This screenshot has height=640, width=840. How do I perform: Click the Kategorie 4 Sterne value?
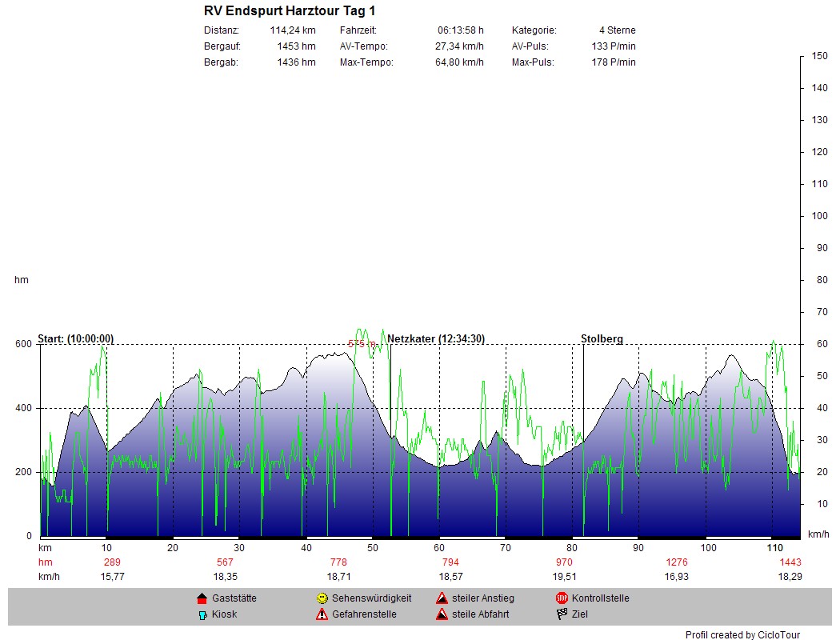point(617,30)
